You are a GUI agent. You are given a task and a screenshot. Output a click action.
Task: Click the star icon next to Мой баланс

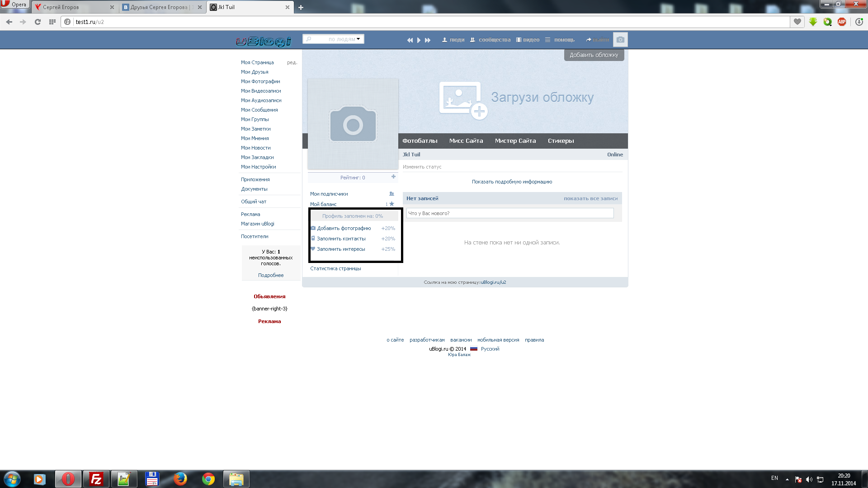(x=392, y=204)
